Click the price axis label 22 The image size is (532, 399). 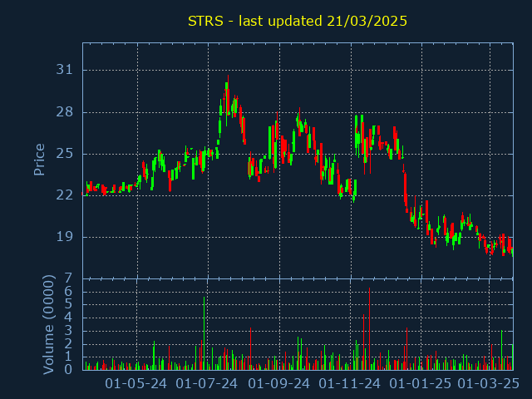point(65,195)
